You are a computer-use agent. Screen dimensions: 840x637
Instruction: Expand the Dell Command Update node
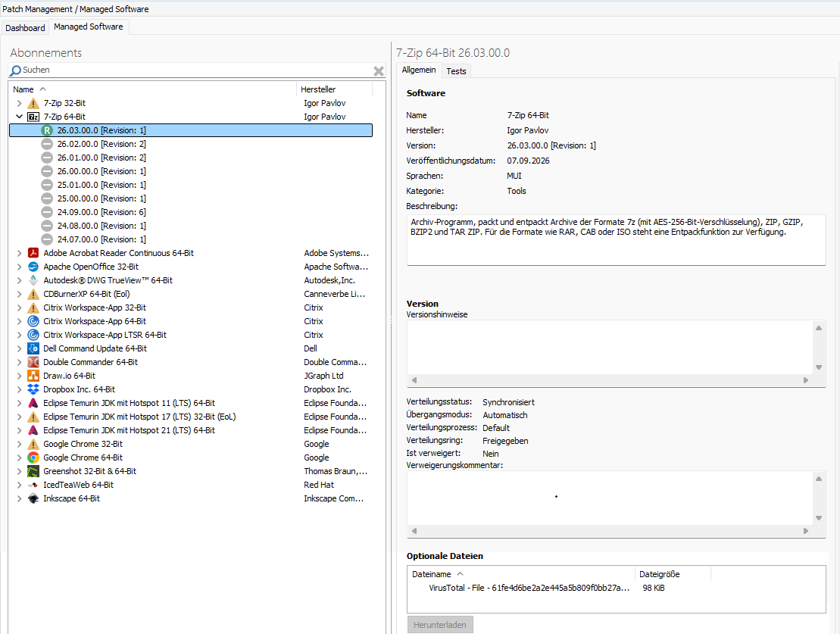pos(19,348)
